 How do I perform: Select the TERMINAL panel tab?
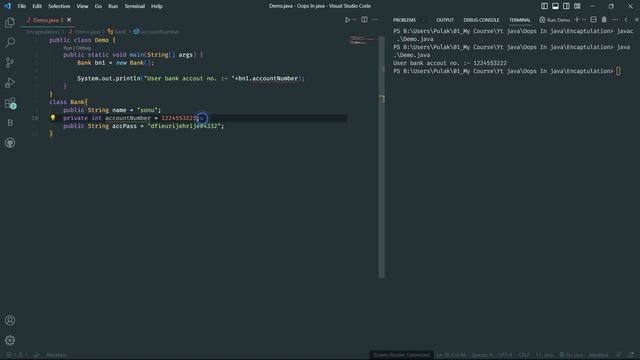pyautogui.click(x=519, y=20)
